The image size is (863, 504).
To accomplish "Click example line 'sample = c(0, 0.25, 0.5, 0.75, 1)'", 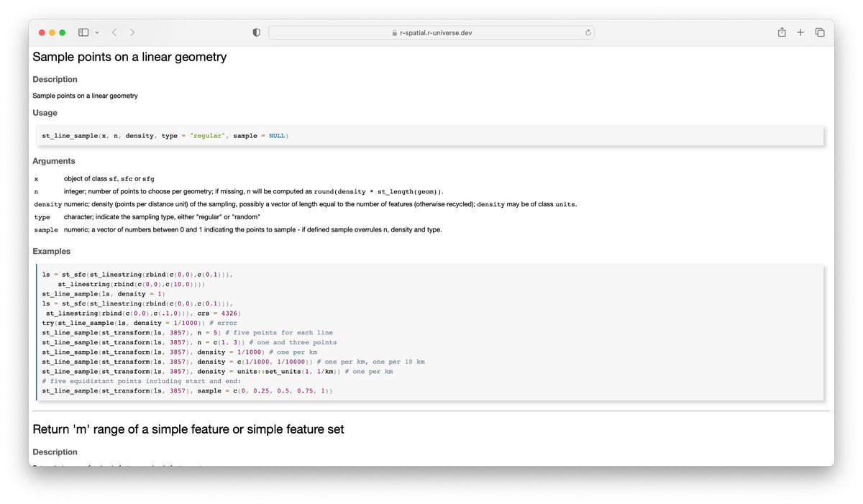I will click(x=187, y=391).
